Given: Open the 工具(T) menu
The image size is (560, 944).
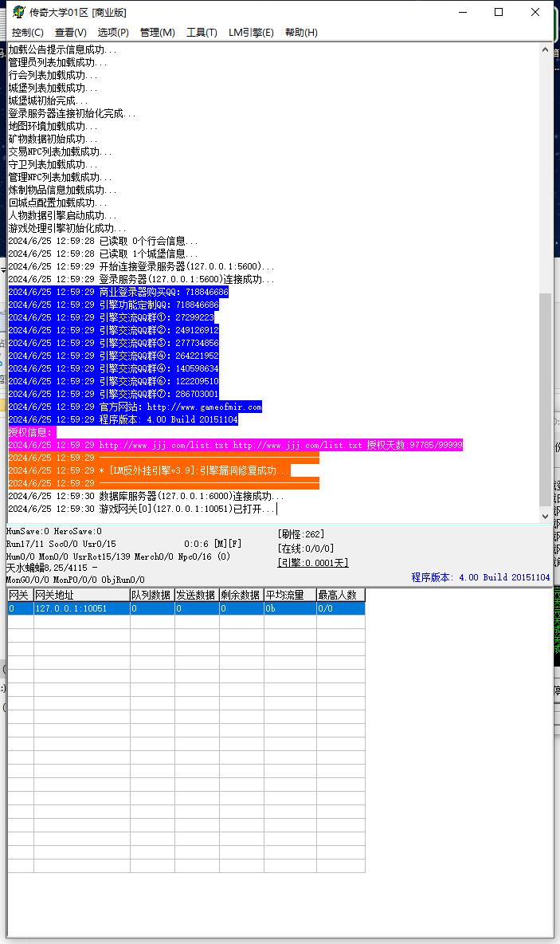Looking at the screenshot, I should pos(202,33).
